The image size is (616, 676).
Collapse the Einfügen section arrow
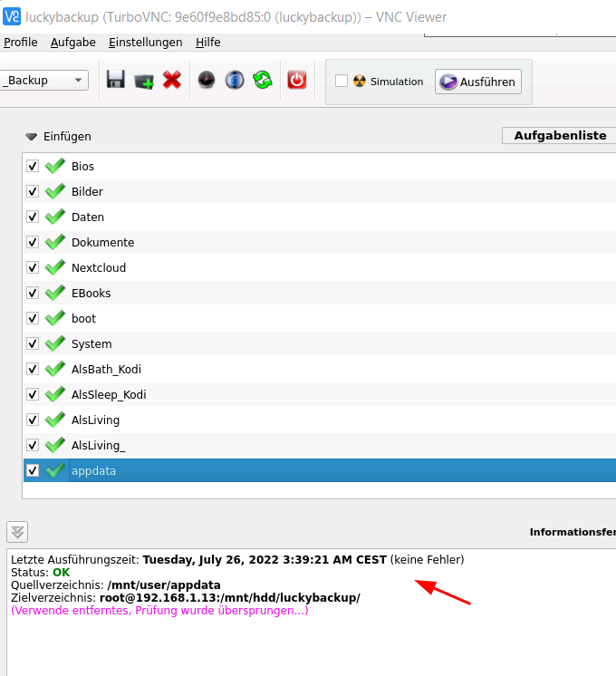(x=31, y=137)
